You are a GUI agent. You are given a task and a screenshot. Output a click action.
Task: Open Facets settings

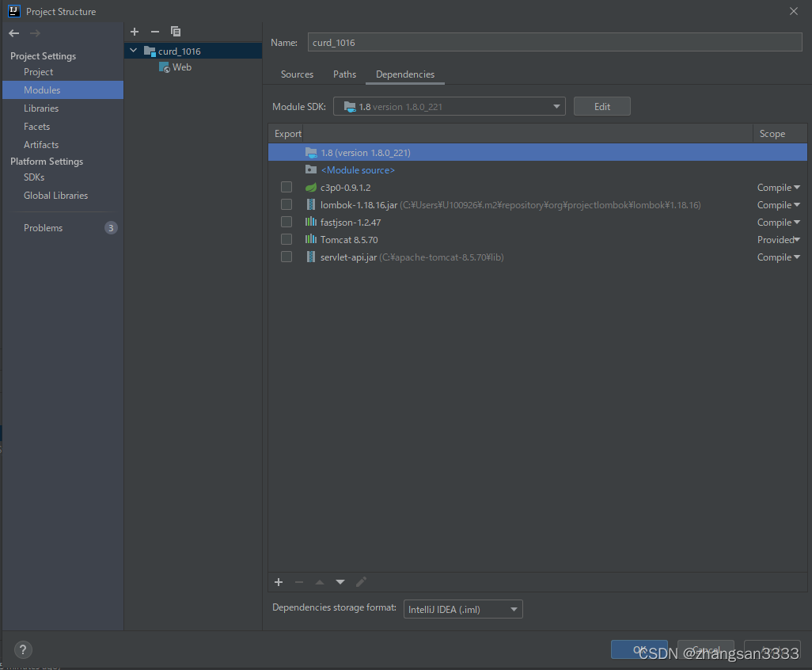click(x=36, y=127)
